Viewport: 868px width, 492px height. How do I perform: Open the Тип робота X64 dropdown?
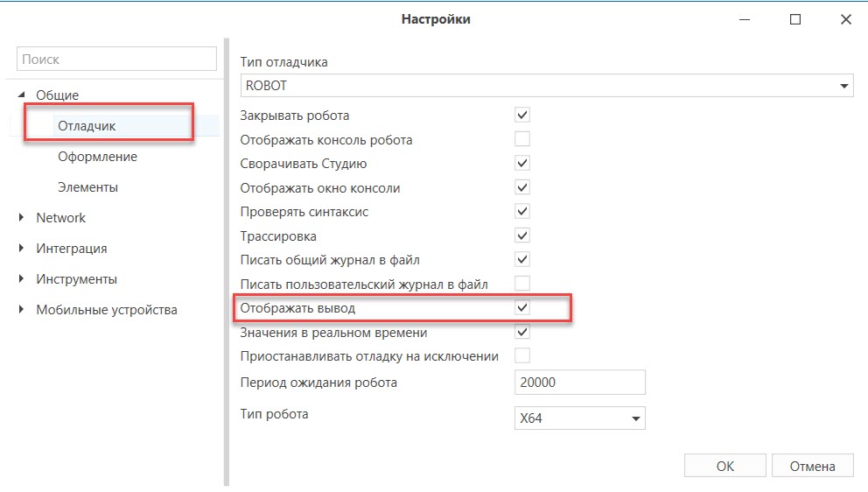579,418
